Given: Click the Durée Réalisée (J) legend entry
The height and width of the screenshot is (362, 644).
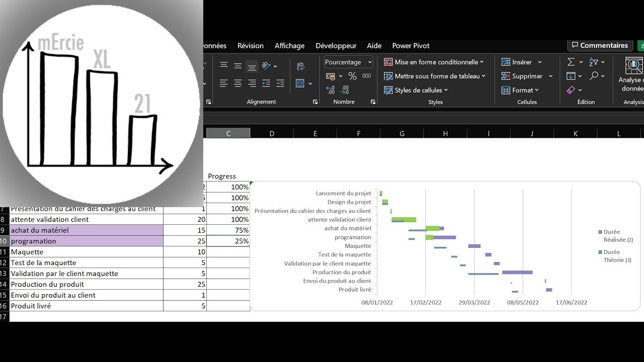Looking at the screenshot, I should point(615,236).
